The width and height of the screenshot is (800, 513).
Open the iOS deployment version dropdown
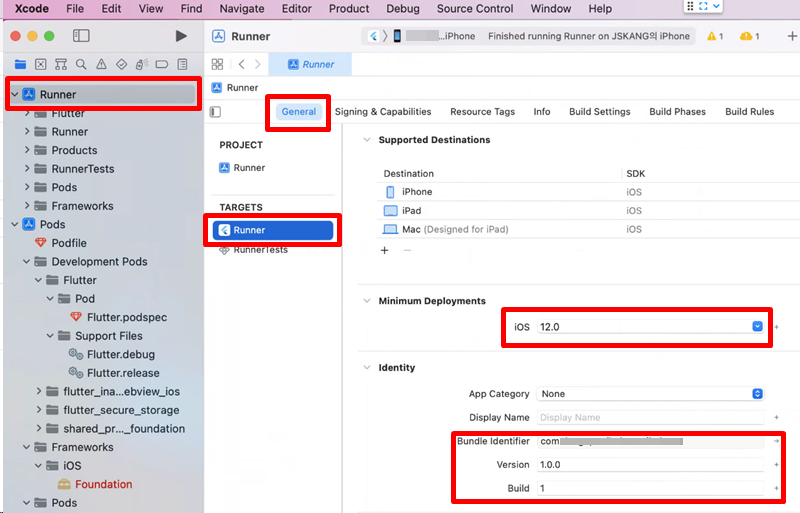(x=757, y=327)
